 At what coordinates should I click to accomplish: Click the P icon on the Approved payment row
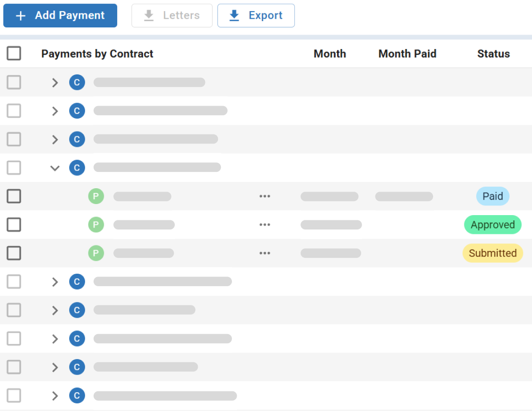[96, 224]
